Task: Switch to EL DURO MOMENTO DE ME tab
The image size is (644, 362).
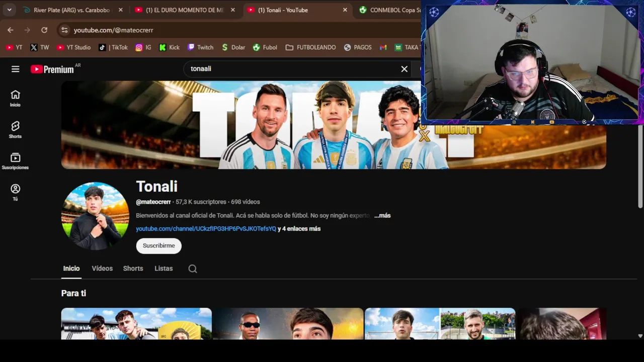Action: point(185,10)
